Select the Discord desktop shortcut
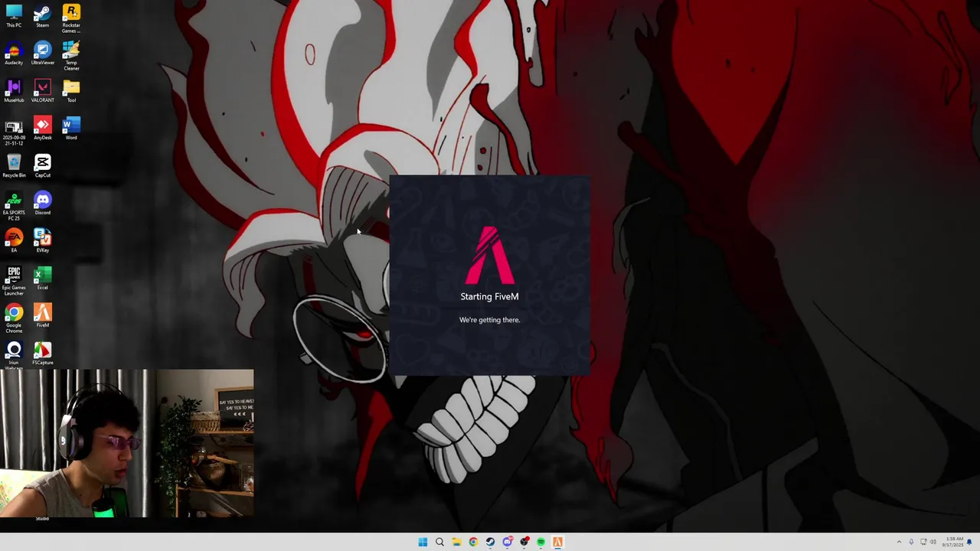The height and width of the screenshot is (551, 980). point(42,204)
